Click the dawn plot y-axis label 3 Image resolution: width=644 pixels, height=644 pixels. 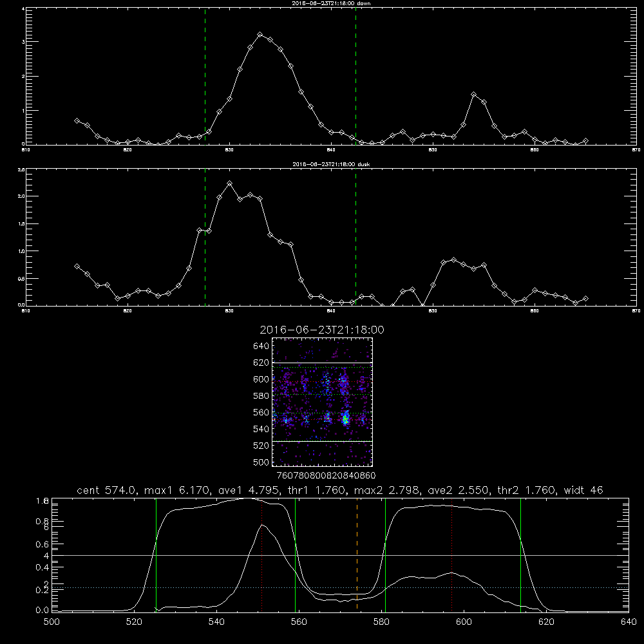(23, 42)
